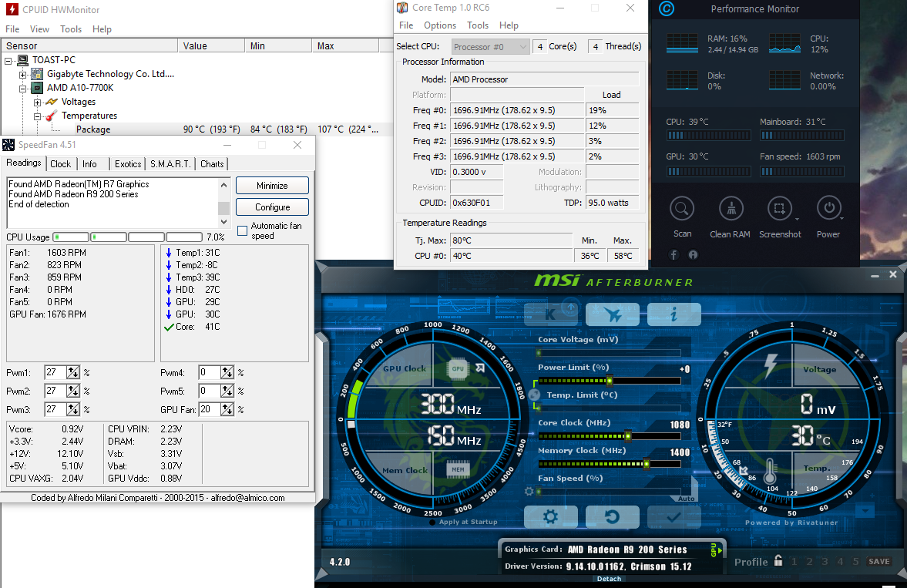Toggle Auto fan speed in Afterburner
Viewport: 907px width, 588px height.
(686, 499)
